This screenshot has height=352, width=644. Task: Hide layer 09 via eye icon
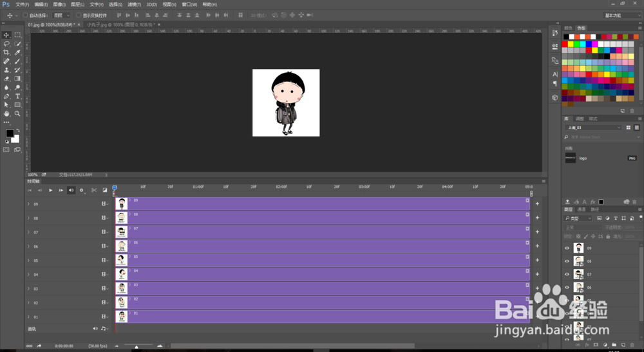point(567,248)
